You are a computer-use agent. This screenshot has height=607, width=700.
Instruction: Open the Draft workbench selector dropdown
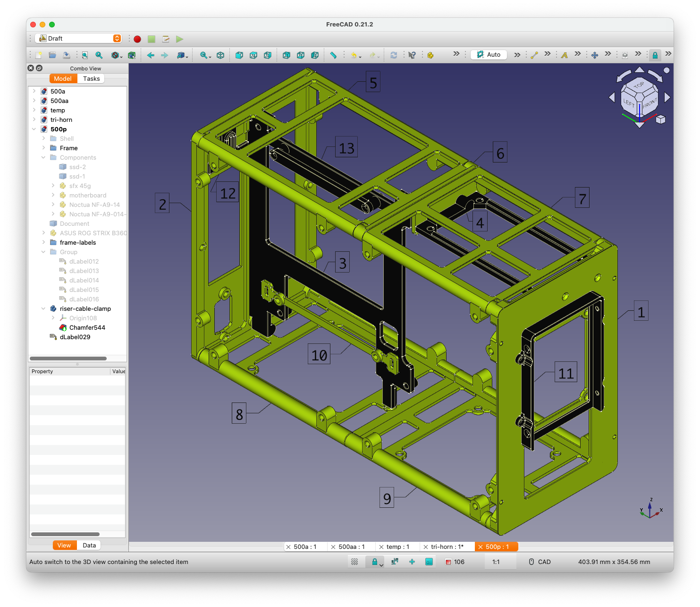click(78, 38)
